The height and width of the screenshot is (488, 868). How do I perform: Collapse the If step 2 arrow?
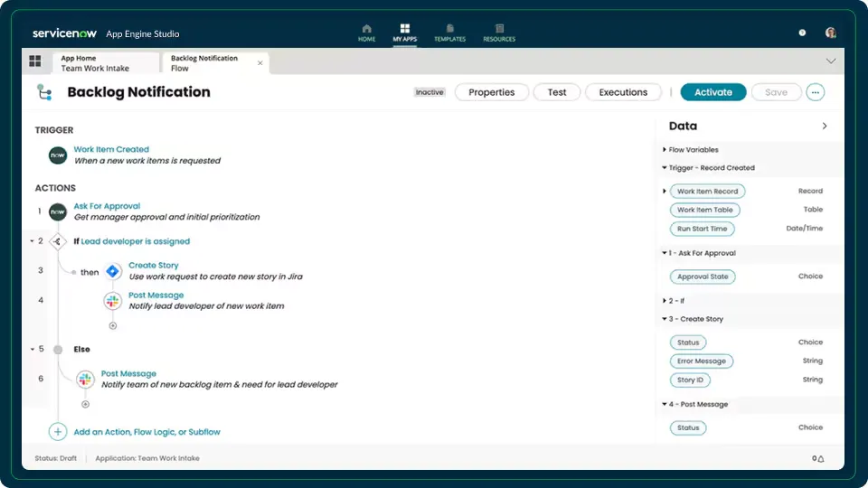pyautogui.click(x=32, y=241)
